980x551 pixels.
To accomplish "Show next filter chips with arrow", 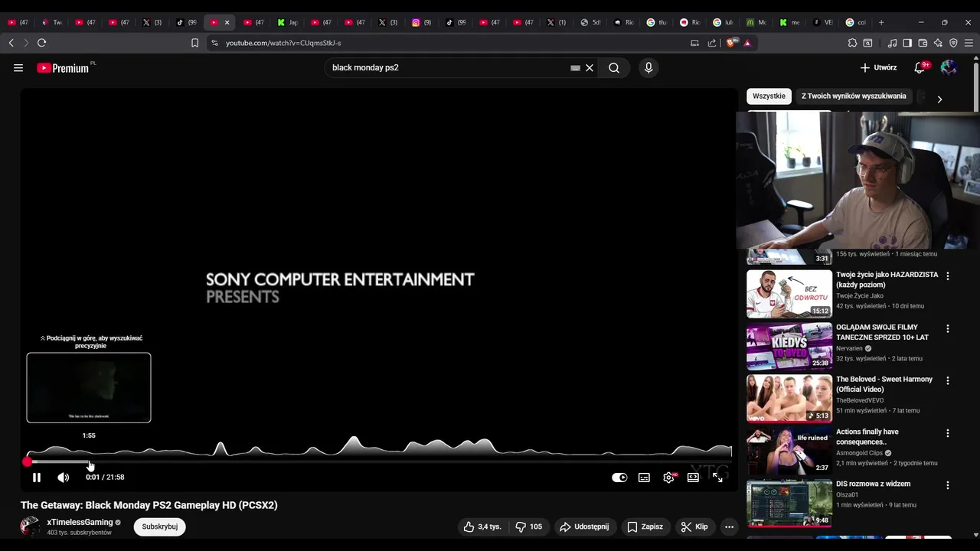I will tap(939, 99).
